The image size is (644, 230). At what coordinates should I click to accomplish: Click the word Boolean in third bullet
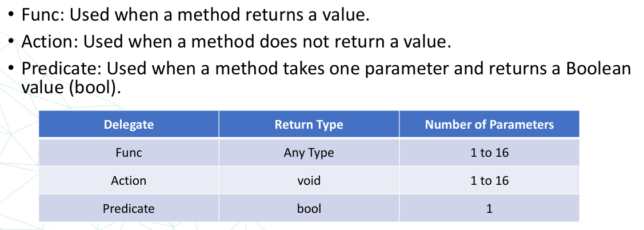pyautogui.click(x=598, y=68)
